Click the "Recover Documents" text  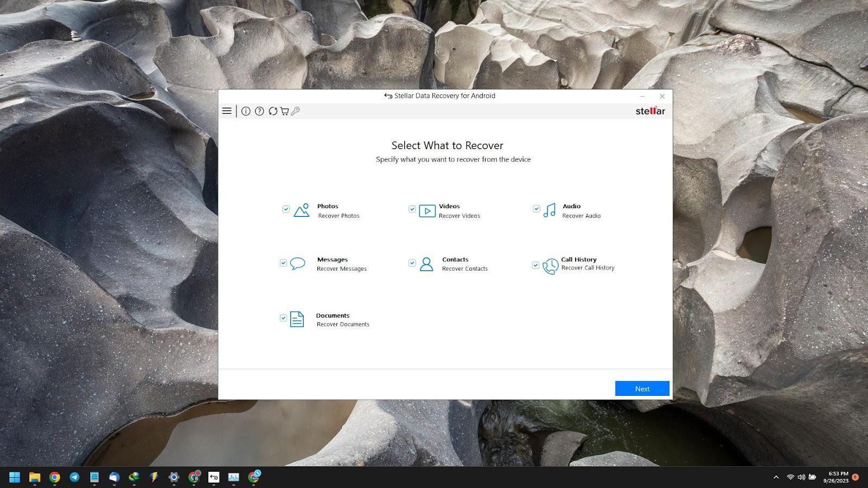[343, 324]
